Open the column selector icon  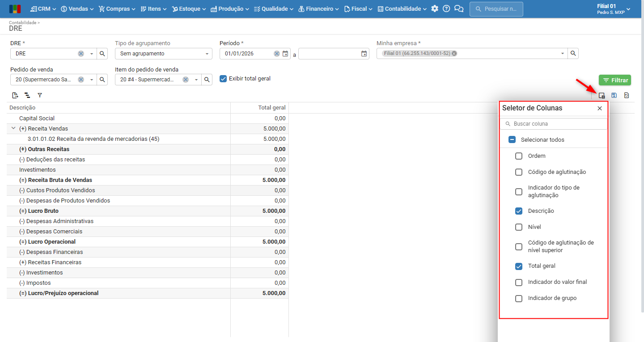coord(602,95)
